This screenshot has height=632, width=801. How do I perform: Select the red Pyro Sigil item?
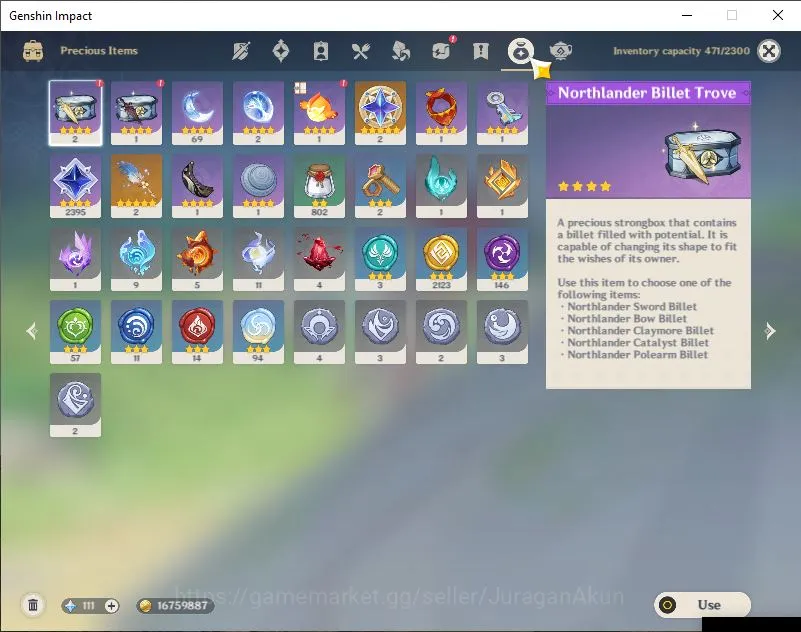(x=197, y=332)
